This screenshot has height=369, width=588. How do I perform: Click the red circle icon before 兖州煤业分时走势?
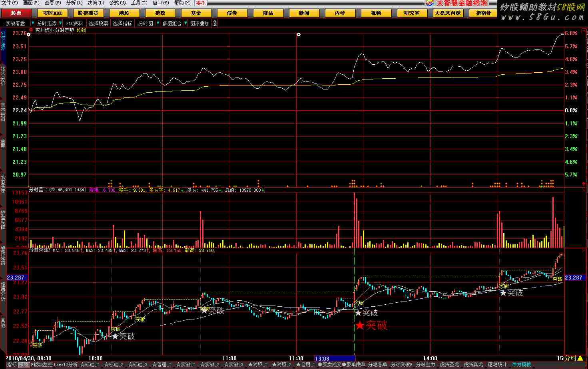click(x=31, y=30)
